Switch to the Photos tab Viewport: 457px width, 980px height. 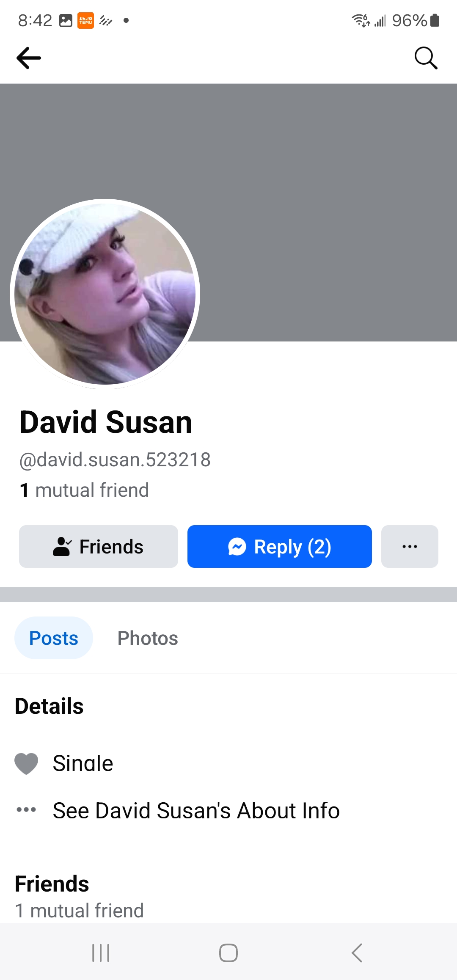coord(148,638)
